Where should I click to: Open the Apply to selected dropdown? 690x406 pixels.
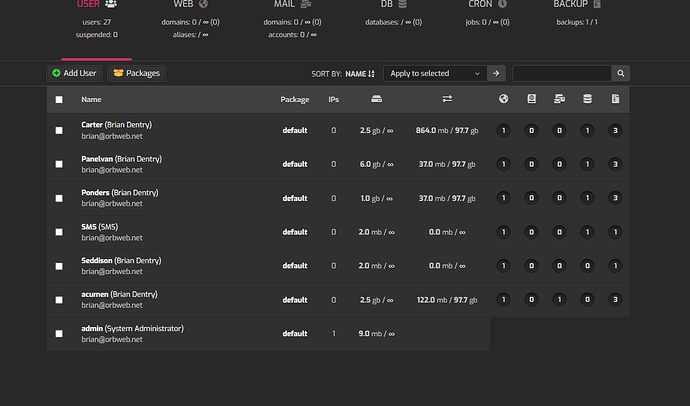pos(435,73)
